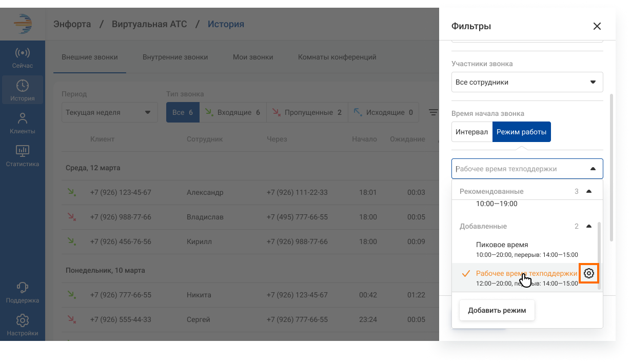
Task: Click the gear icon beside Рабочее время техподдержки
Action: point(589,274)
